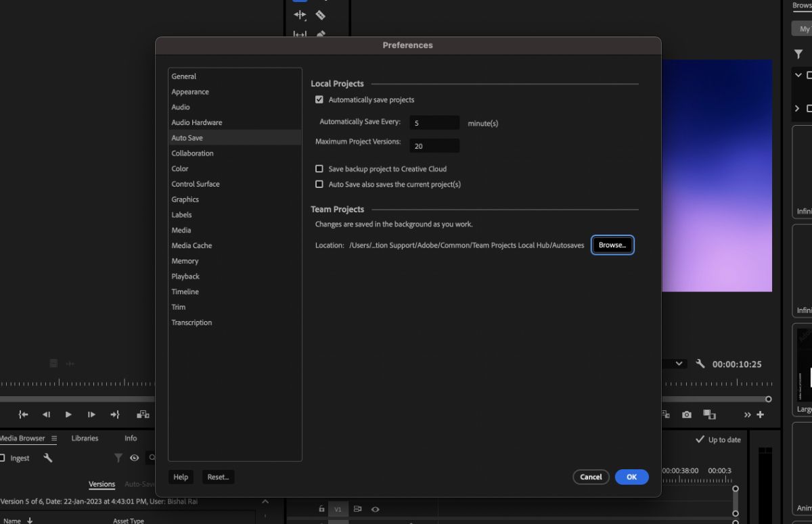Click the Step Forward playback icon
The image size is (812, 524).
click(91, 414)
